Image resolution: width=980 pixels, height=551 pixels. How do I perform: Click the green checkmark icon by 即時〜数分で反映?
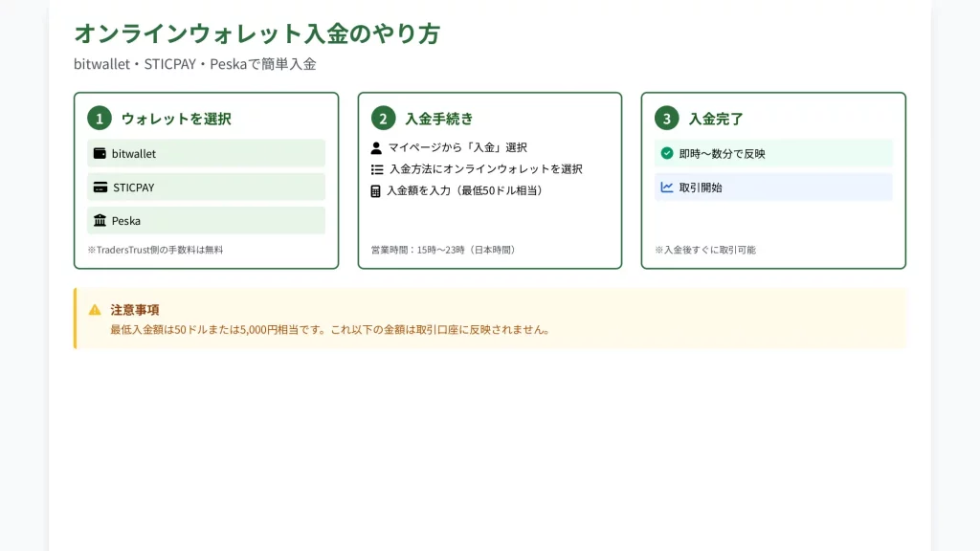click(x=667, y=153)
